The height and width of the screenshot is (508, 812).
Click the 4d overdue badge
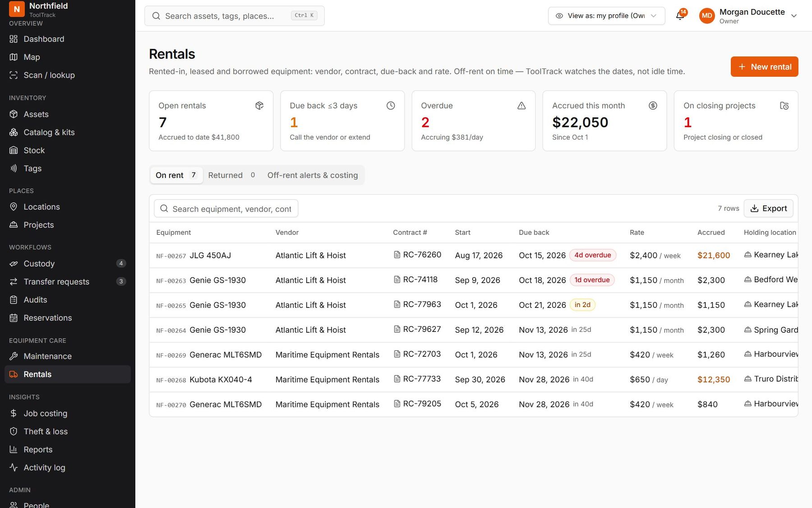click(592, 255)
